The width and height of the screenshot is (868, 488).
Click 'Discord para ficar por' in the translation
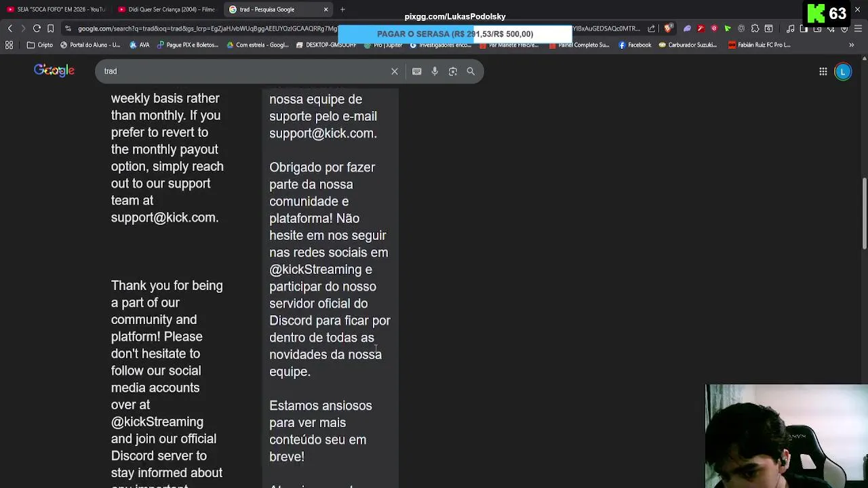[x=330, y=321]
